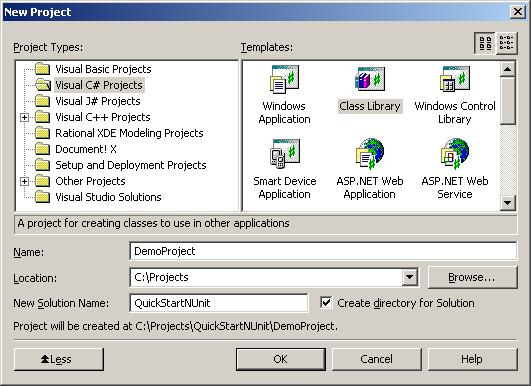Expand the Other Projects tree node
The image size is (531, 386).
24,181
